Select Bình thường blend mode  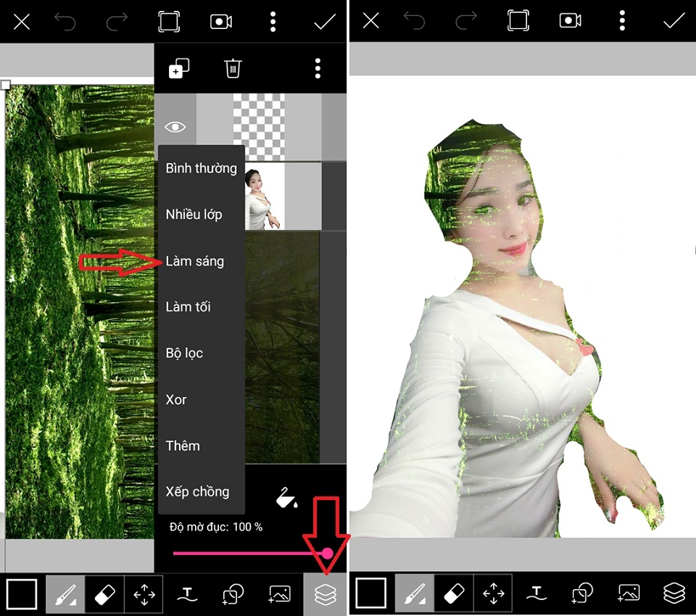click(x=201, y=168)
